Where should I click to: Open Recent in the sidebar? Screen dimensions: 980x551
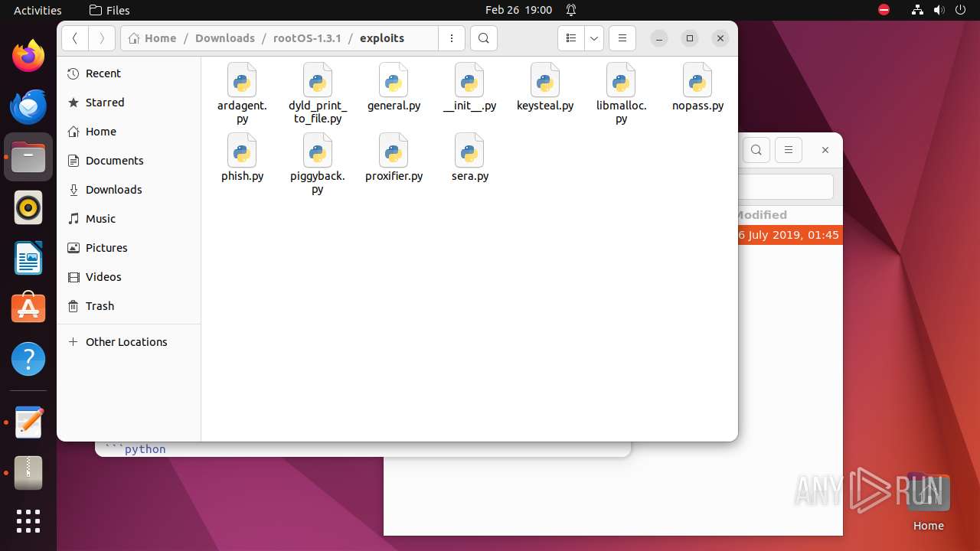[x=129, y=73]
